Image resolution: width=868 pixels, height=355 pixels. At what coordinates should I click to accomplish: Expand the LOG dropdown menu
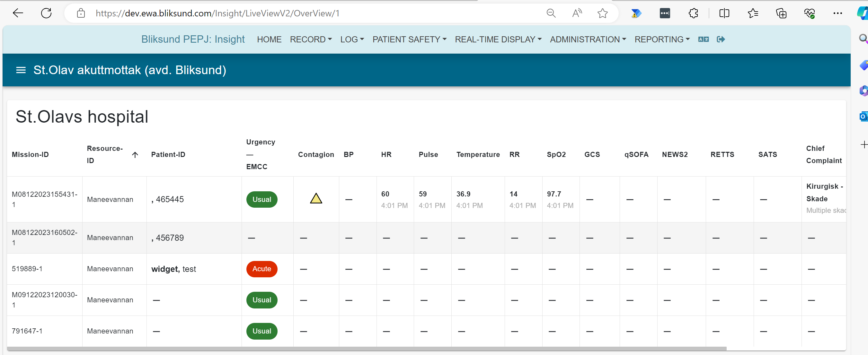tap(352, 39)
